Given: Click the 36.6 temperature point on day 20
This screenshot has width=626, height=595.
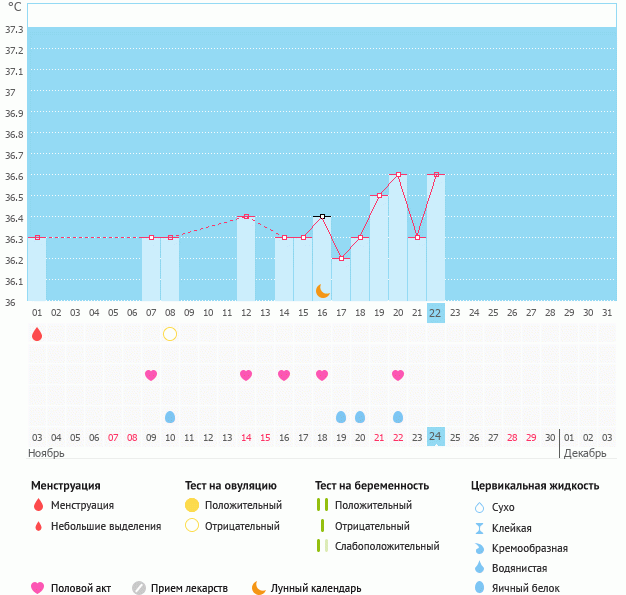Looking at the screenshot, I should coord(398,174).
